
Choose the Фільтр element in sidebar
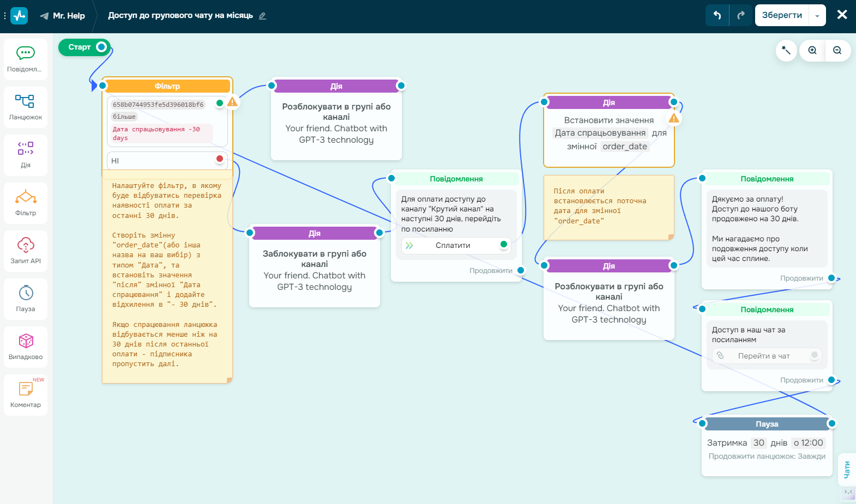pyautogui.click(x=26, y=203)
